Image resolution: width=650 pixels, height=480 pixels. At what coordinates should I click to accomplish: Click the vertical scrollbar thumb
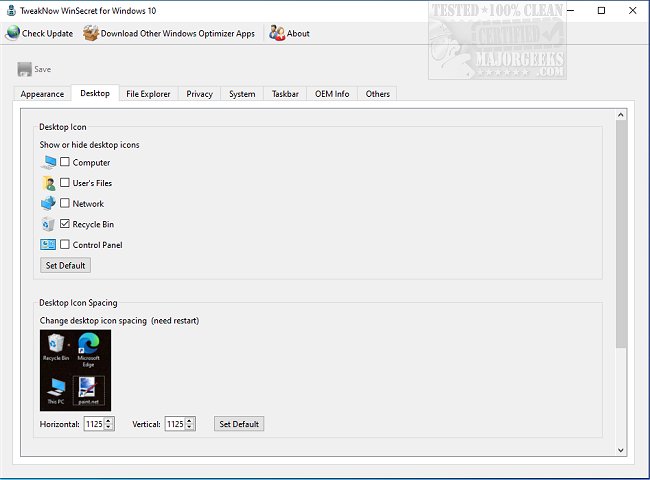tap(621, 234)
